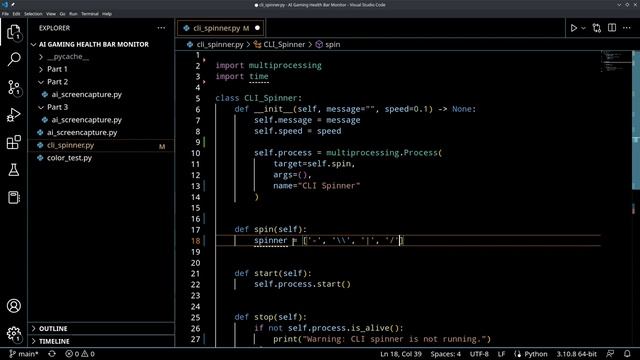Click line number 10 in gutter
The image size is (640, 360).
196,153
